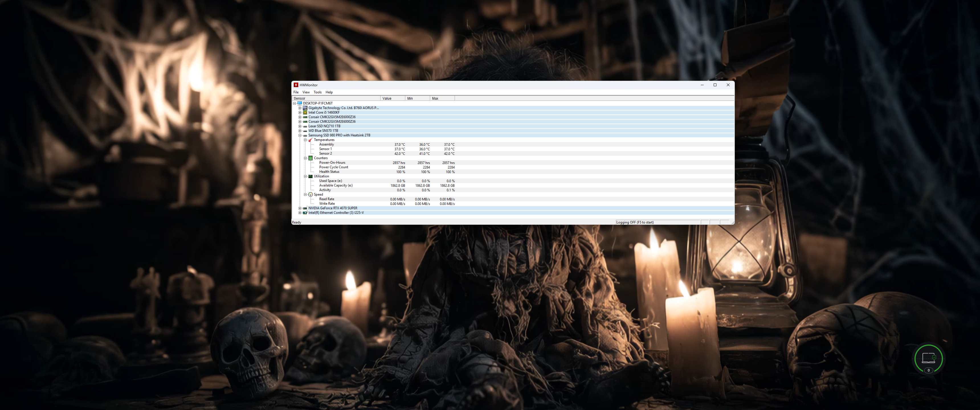
Task: Click the NVIDIA GeForce RTX 4070 GPU icon
Action: (x=305, y=208)
